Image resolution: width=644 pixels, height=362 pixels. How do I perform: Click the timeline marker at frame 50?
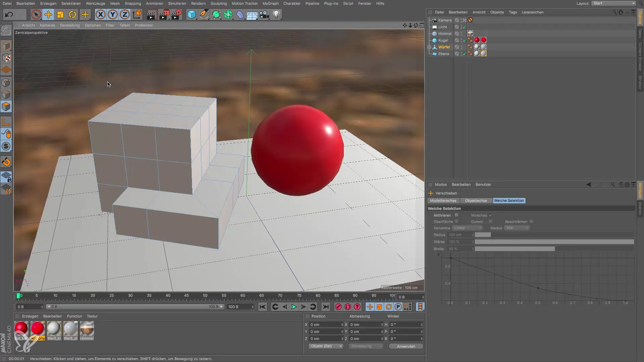coord(205,296)
